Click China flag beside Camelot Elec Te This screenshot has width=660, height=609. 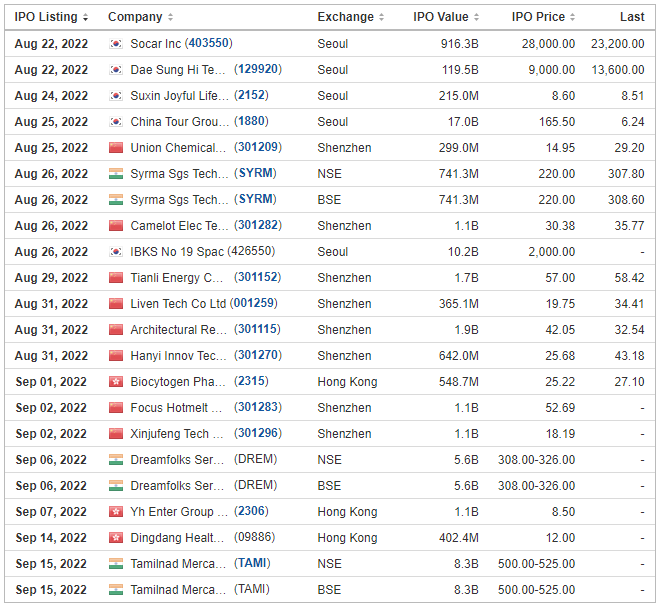[116, 226]
